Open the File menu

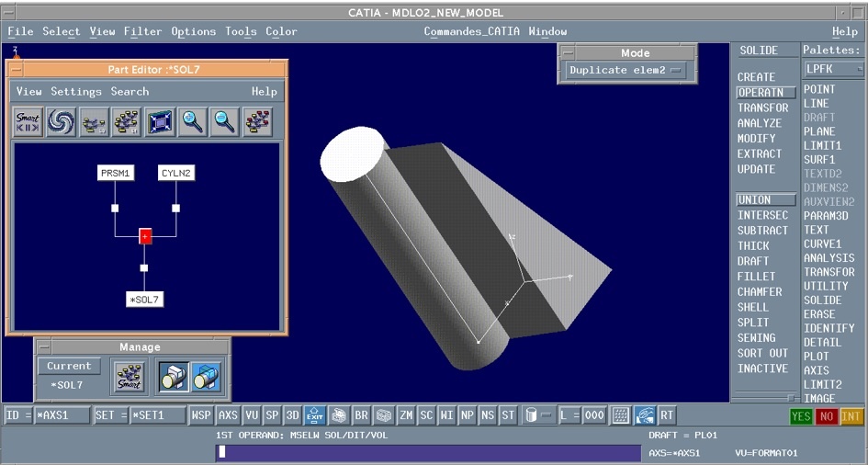pos(20,31)
